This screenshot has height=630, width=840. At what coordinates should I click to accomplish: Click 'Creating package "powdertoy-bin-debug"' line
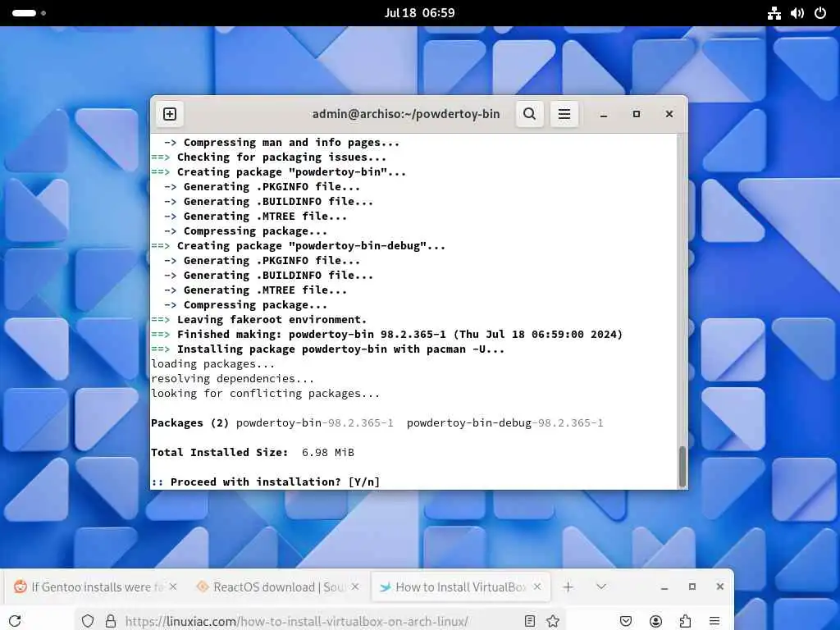299,246
